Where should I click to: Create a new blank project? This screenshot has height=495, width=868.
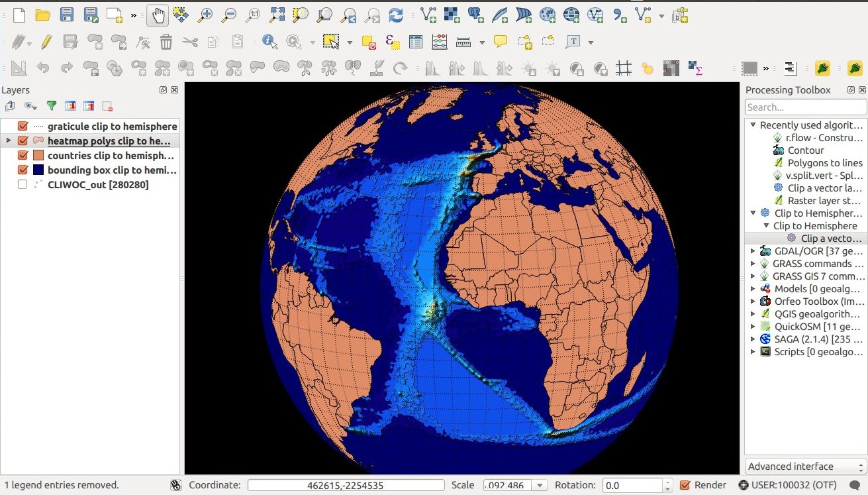(x=19, y=15)
